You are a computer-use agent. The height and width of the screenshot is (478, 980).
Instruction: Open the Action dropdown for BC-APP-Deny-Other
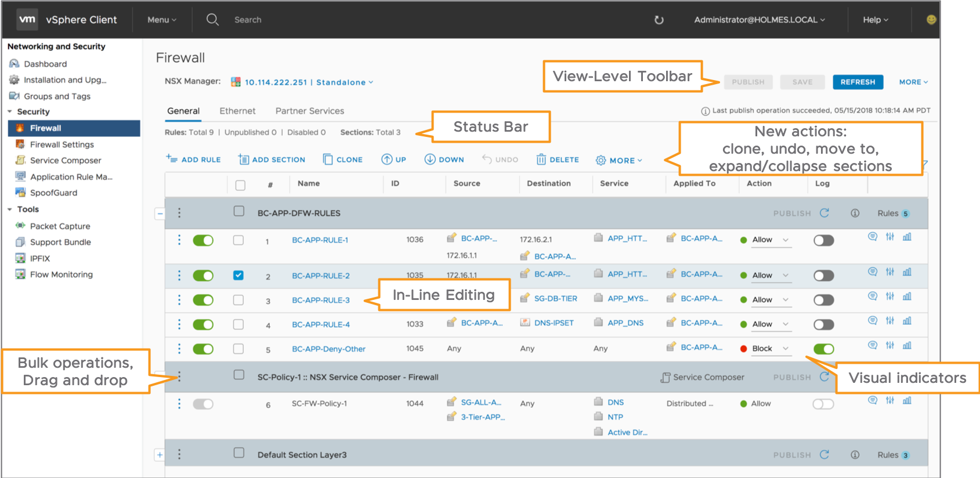coord(786,349)
